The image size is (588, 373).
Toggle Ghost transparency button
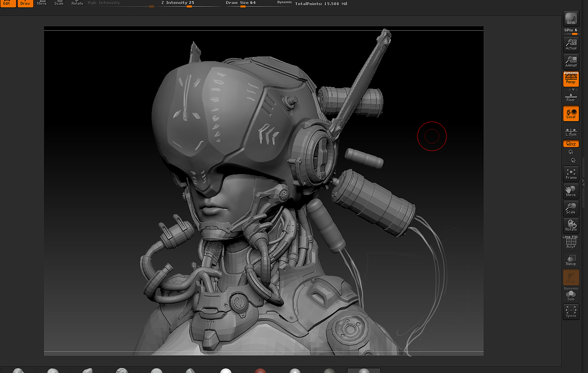point(571,277)
